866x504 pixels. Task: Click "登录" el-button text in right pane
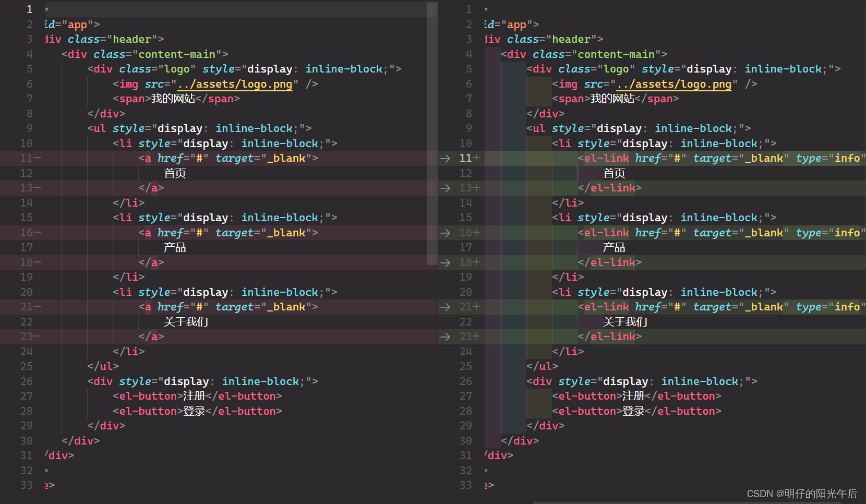(x=633, y=411)
